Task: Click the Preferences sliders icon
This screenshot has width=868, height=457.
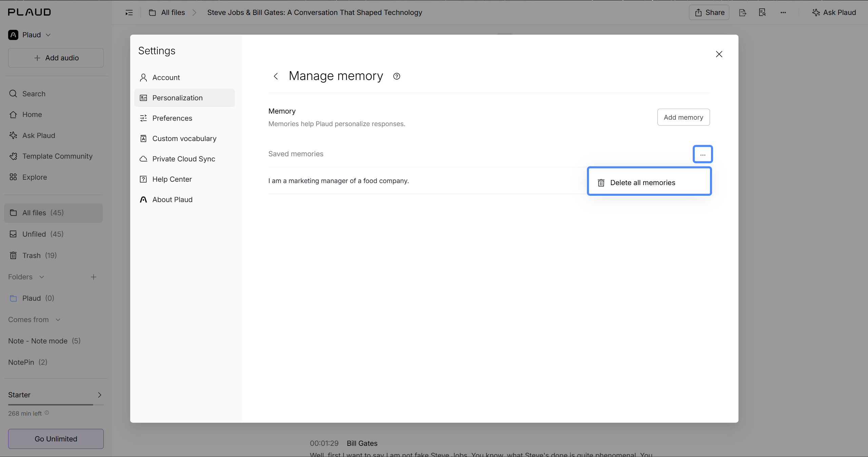Action: [143, 118]
